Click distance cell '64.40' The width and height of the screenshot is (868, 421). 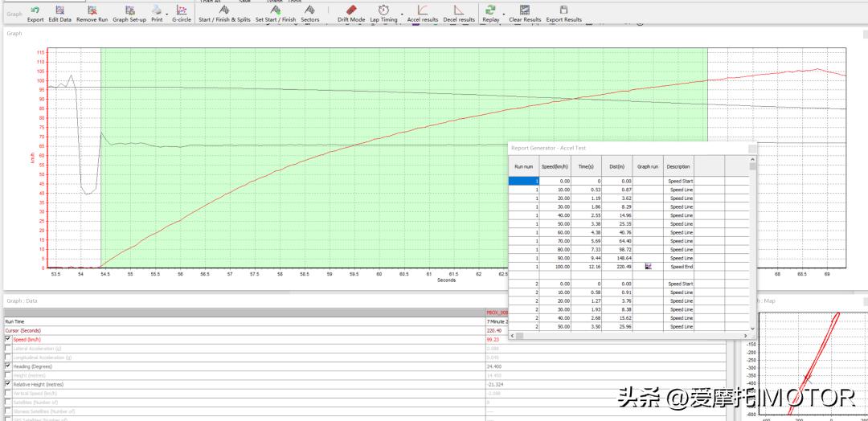pos(616,241)
